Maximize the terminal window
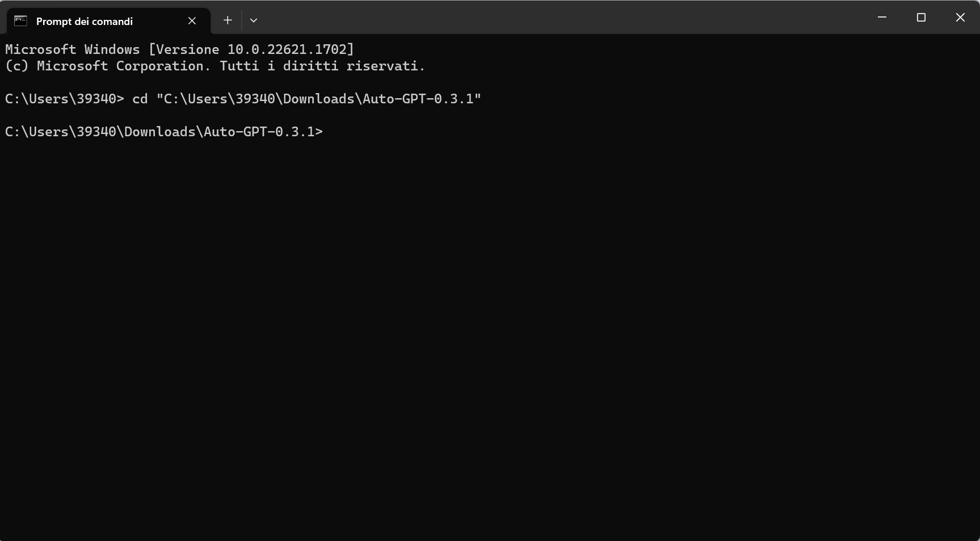 [x=920, y=17]
